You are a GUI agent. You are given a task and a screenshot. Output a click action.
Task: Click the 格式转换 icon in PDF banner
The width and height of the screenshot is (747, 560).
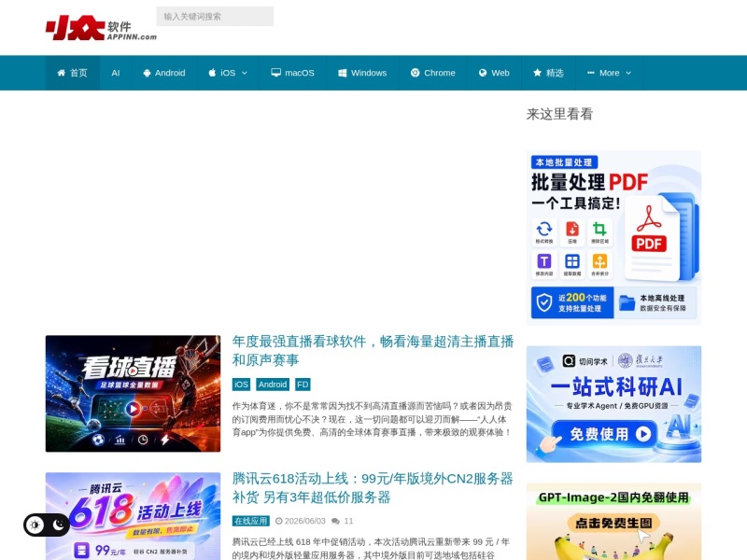[544, 229]
